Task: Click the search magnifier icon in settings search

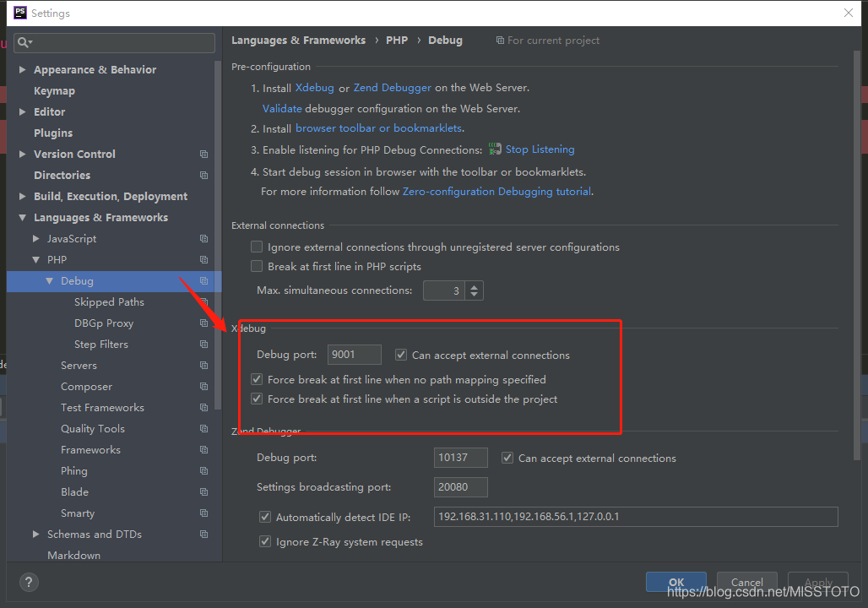Action: coord(24,42)
